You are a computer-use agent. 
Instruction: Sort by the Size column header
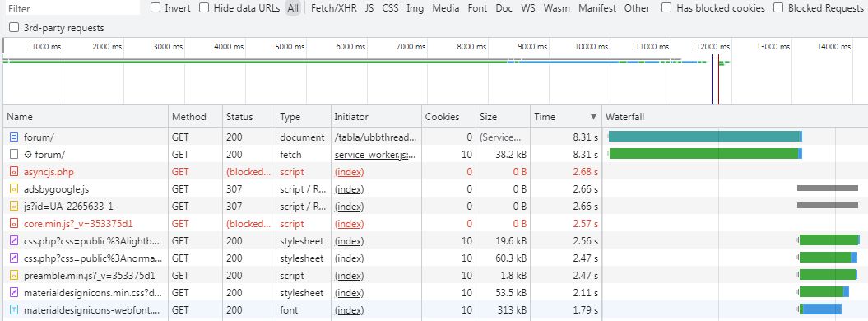504,117
